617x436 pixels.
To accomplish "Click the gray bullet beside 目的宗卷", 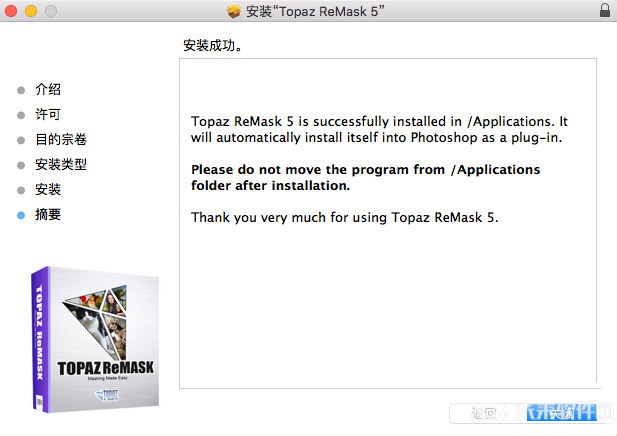I will (21, 140).
